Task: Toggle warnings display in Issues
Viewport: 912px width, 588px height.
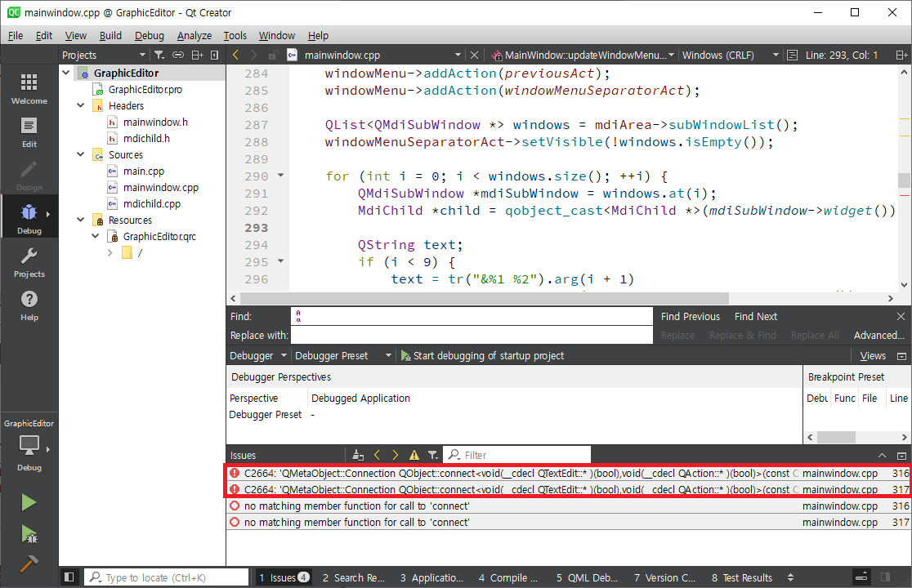Action: [414, 455]
